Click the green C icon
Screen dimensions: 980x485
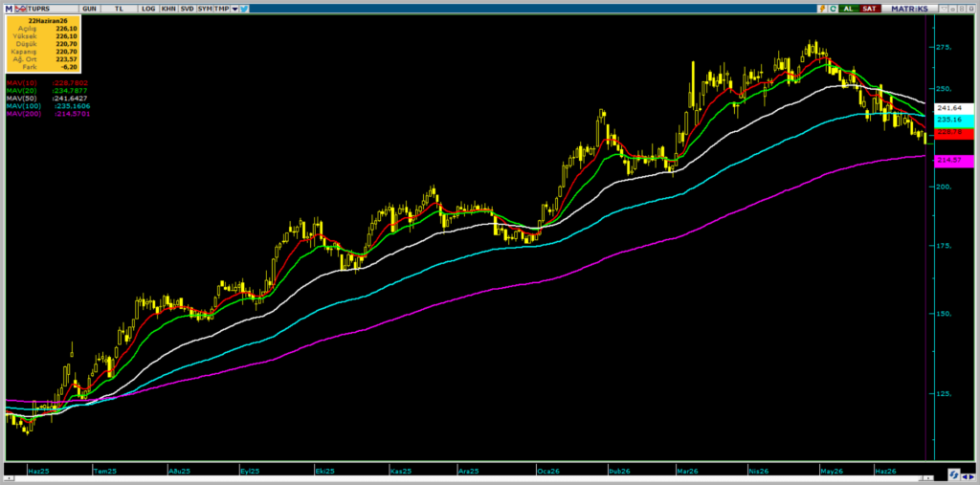click(834, 9)
